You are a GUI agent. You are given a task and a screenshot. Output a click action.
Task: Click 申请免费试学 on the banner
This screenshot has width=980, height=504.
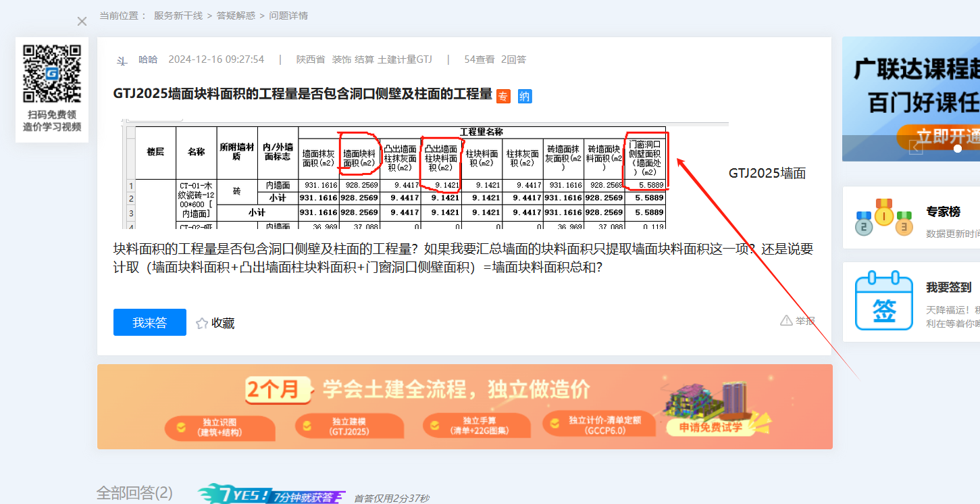(x=711, y=426)
